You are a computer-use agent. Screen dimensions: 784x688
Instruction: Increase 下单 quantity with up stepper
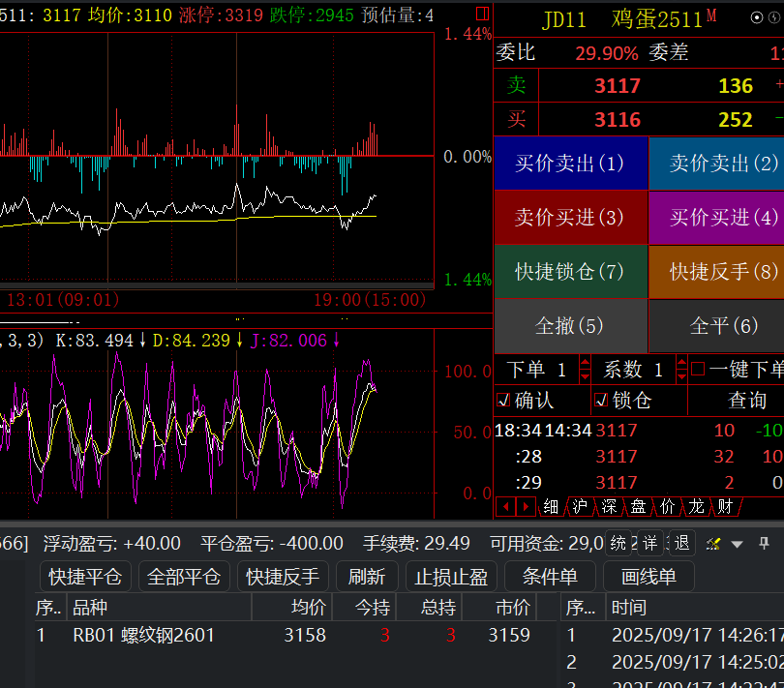point(585,364)
